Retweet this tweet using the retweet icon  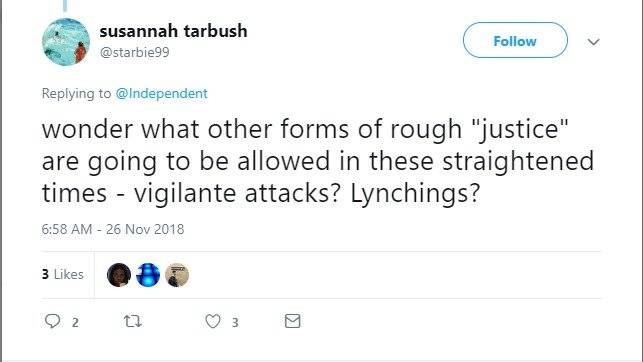133,321
